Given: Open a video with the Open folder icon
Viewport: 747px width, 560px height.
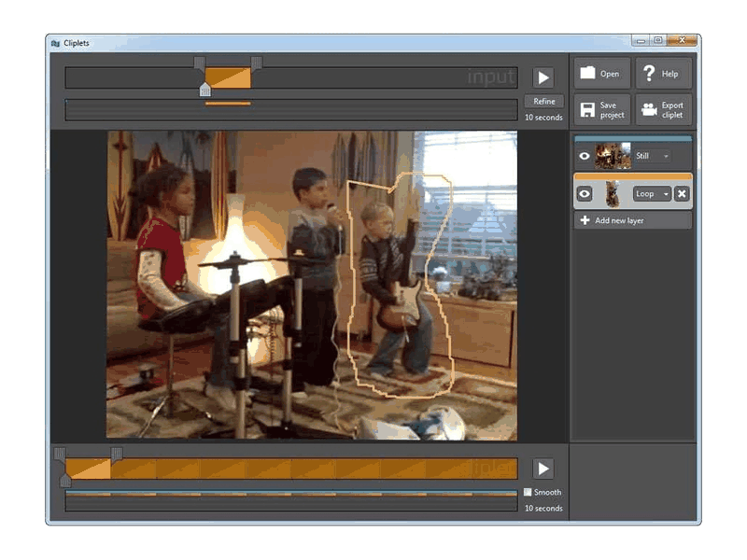Looking at the screenshot, I should point(587,73).
